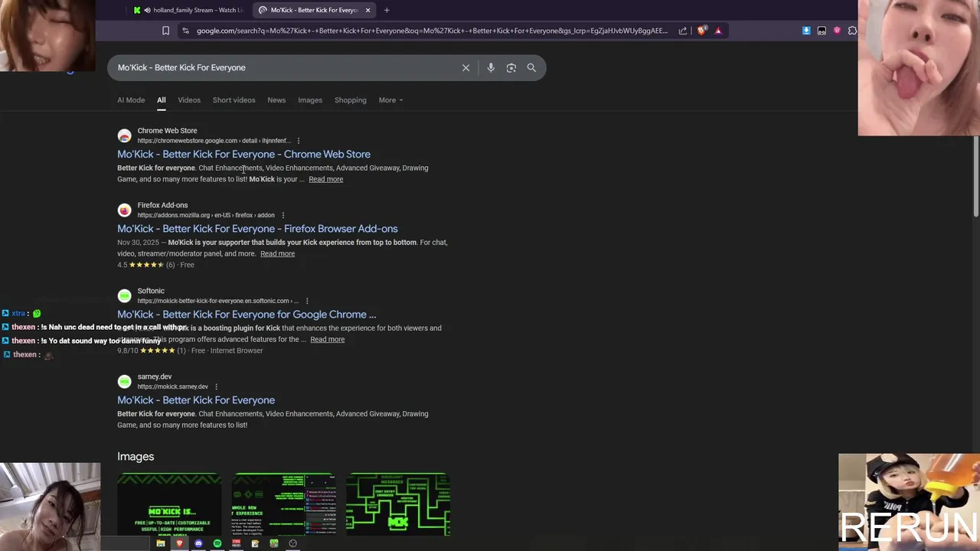Start voice search with microphone icon
Image resolution: width=980 pixels, height=551 pixels.
491,67
